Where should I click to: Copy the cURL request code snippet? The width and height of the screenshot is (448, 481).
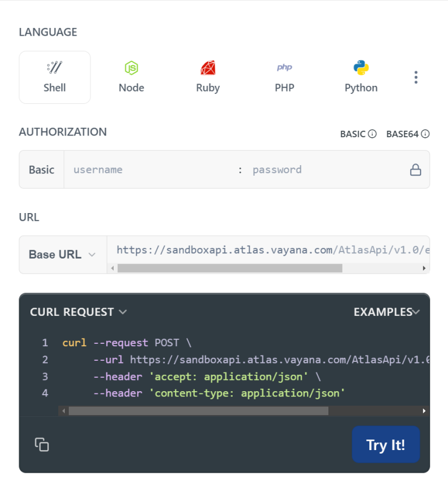coord(41,444)
